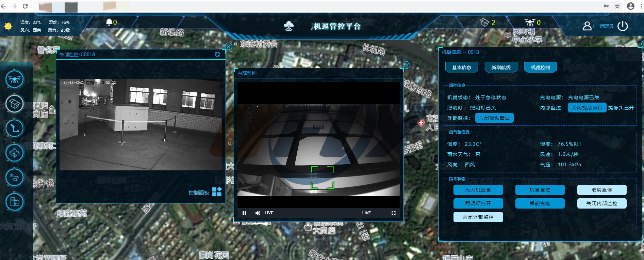Click the 机巢信息 -- 0018 panel title

pyautogui.click(x=460, y=52)
